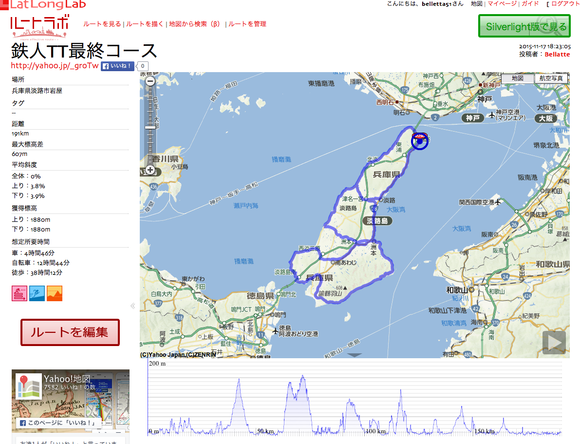Screen dimensions: 580x444
Task: Open the Bellatte poster profile link
Action: (557, 54)
